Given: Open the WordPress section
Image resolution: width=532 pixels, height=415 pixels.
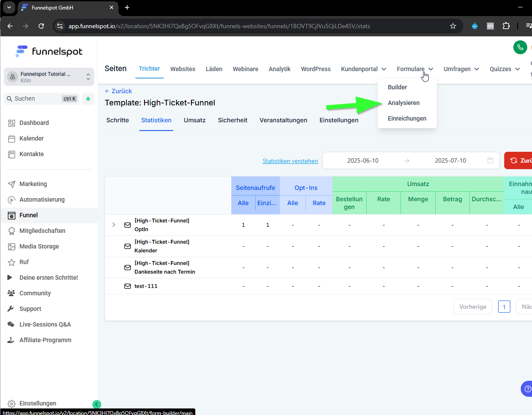Looking at the screenshot, I should click(316, 69).
